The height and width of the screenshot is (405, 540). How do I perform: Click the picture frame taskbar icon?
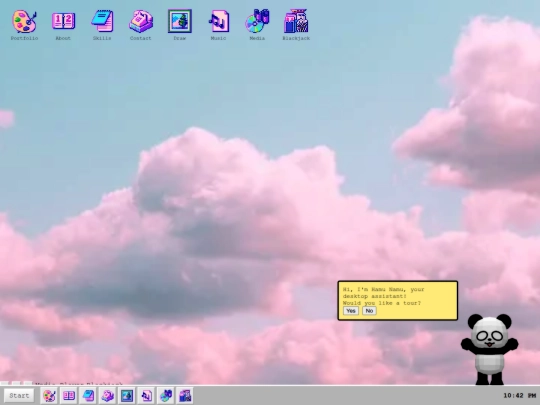(127, 396)
